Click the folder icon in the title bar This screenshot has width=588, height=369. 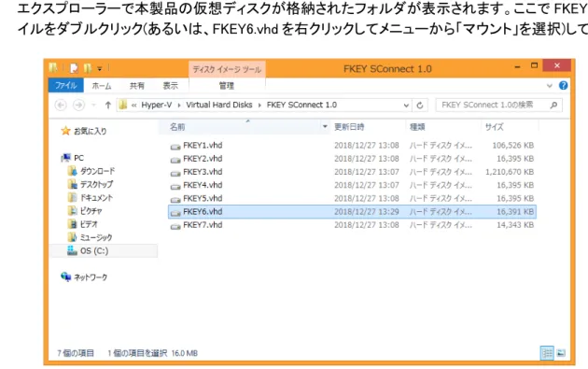[53, 68]
